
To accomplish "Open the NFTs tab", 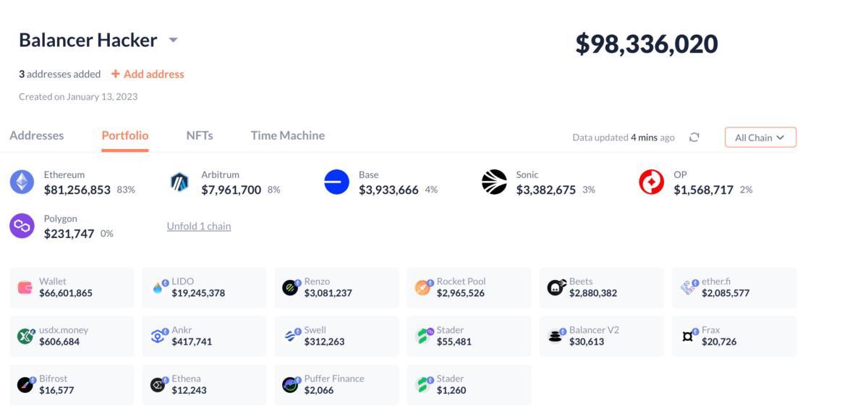I will [x=200, y=135].
